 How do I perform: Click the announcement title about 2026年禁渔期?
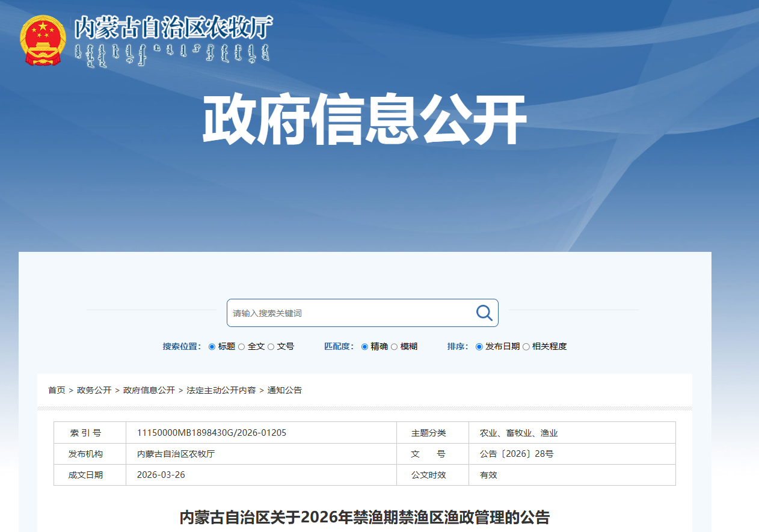coord(364,517)
